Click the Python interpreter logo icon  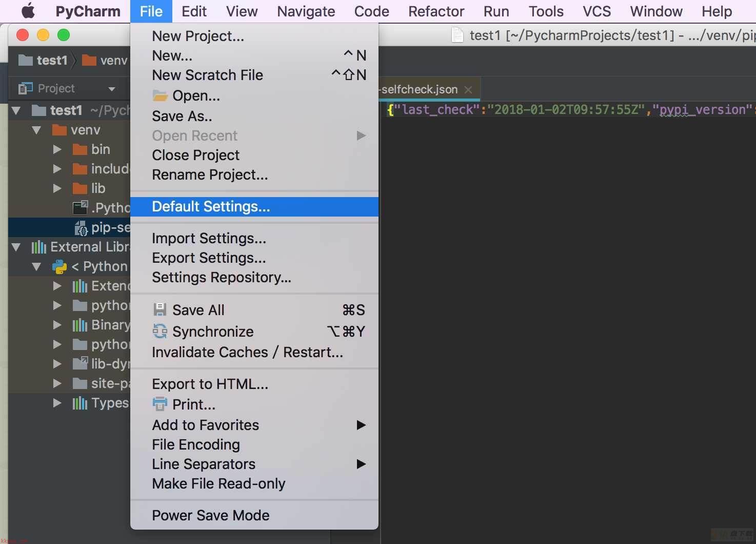(x=59, y=266)
